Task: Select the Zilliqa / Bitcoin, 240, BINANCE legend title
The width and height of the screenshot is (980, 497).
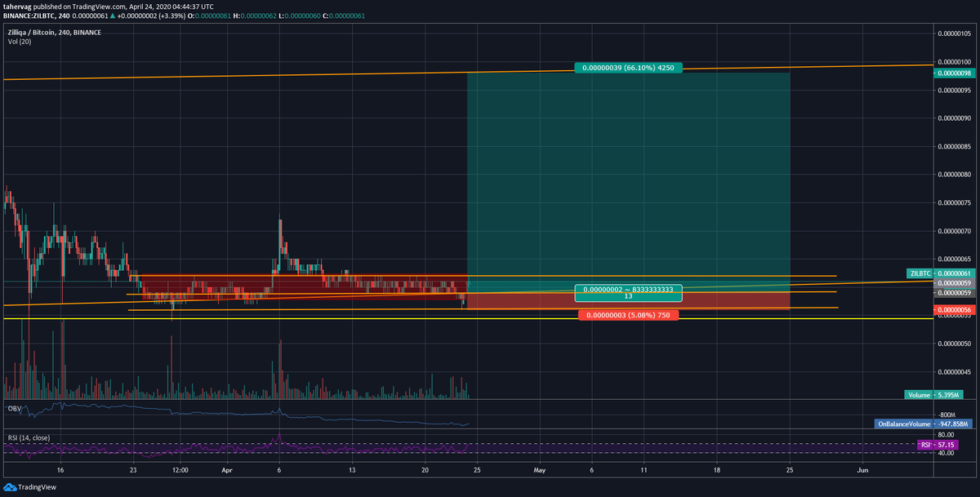Action: pos(56,32)
